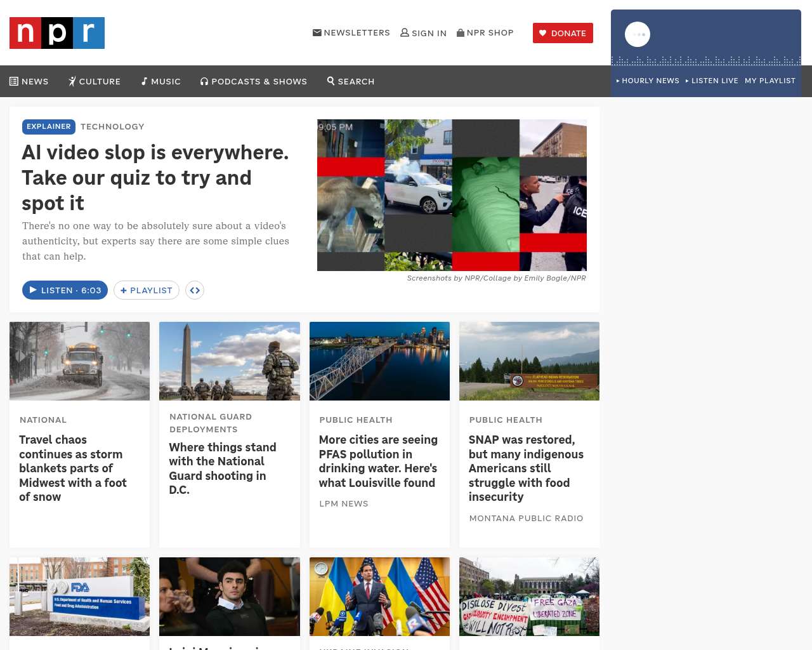The height and width of the screenshot is (650, 812).
Task: Play the Hourly News stream
Action: click(648, 81)
